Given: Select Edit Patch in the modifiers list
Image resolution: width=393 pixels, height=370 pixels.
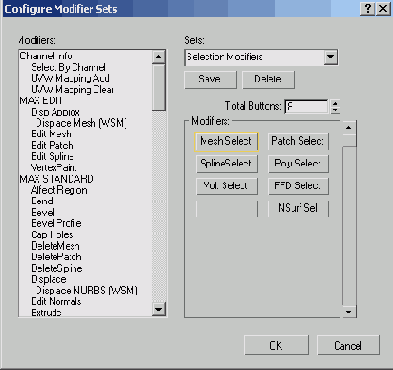Looking at the screenshot, I should coord(52,146).
